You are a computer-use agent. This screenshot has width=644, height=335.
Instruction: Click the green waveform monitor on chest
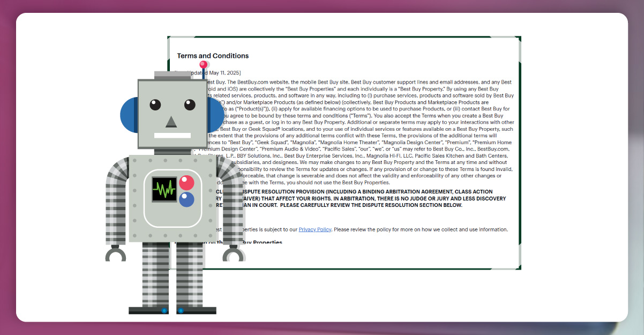tap(164, 189)
